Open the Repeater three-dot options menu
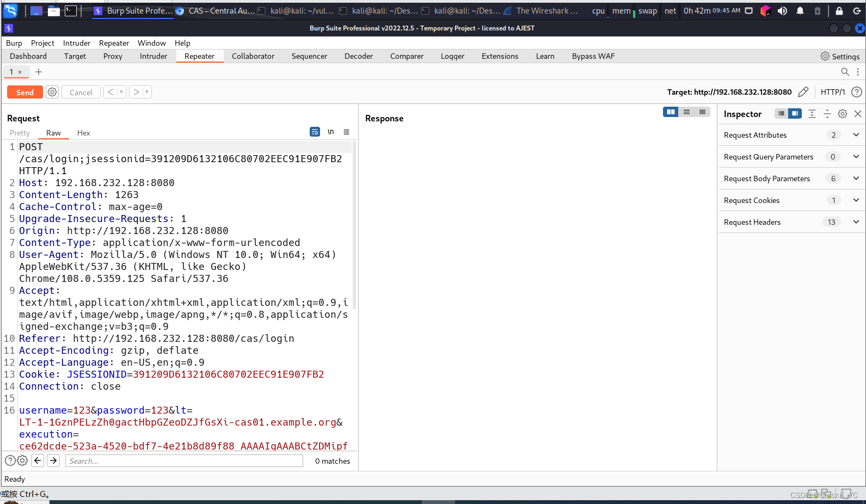Viewport: 866px width, 504px height. point(858,72)
